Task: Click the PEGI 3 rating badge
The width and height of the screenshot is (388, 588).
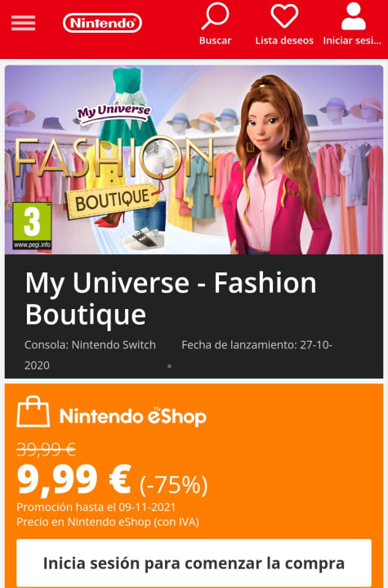Action: click(32, 226)
